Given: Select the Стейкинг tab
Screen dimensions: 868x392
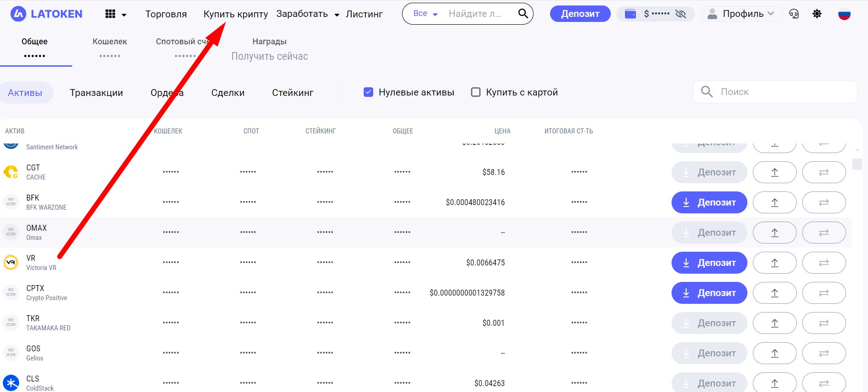Looking at the screenshot, I should tap(293, 93).
